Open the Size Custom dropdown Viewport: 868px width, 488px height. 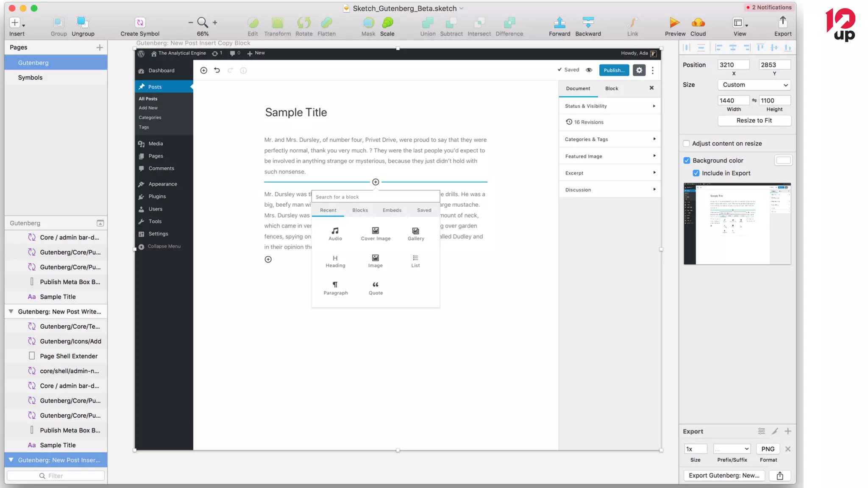[754, 85]
